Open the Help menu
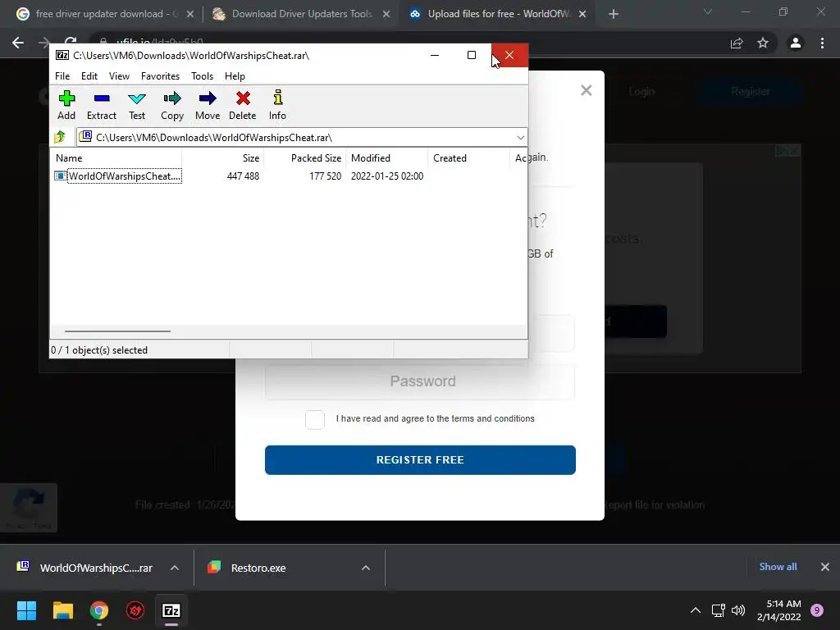The image size is (840, 630). click(235, 76)
